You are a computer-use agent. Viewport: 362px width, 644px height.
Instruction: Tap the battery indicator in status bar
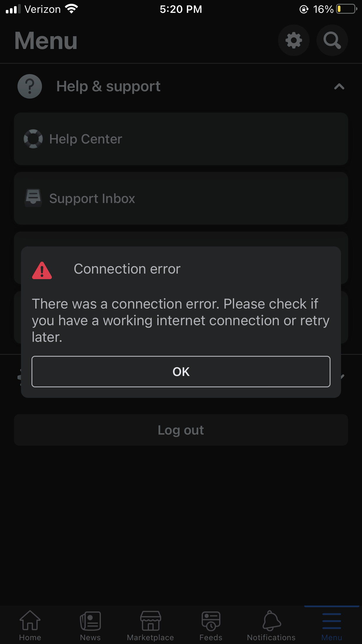347,9
